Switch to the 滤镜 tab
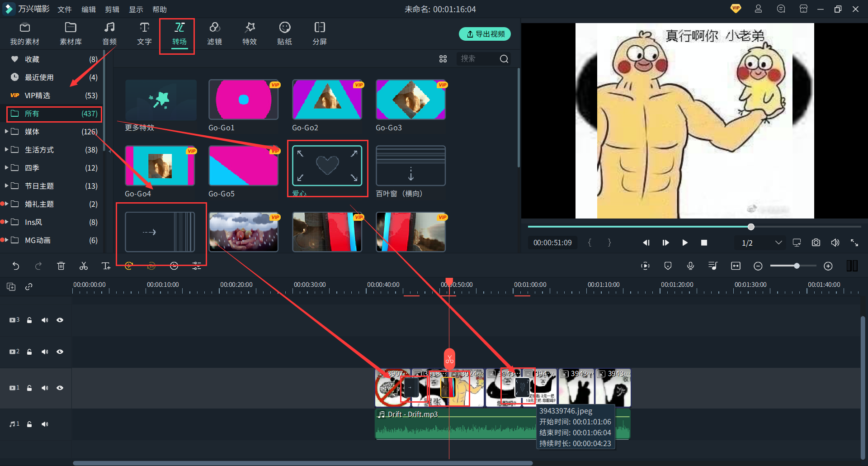 (214, 33)
